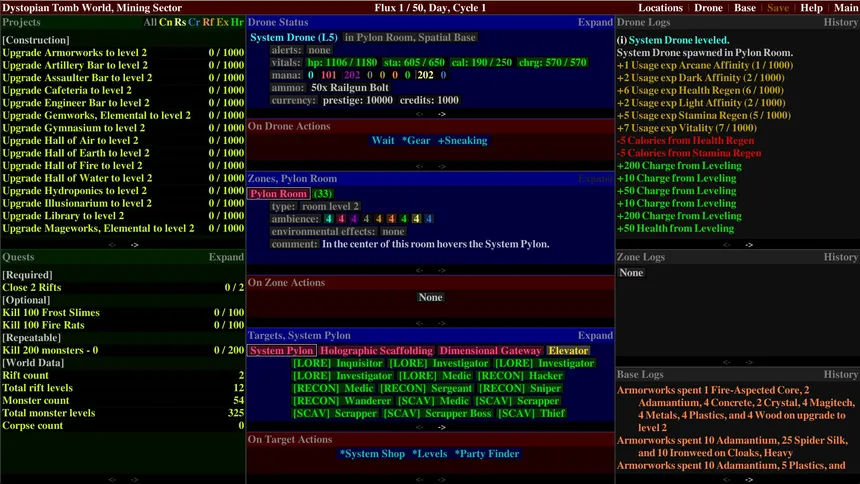Enable the Sneaking action

pos(462,140)
